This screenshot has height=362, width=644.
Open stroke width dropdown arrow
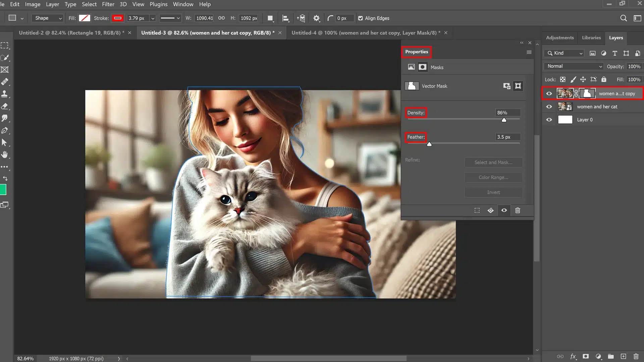[x=153, y=18]
